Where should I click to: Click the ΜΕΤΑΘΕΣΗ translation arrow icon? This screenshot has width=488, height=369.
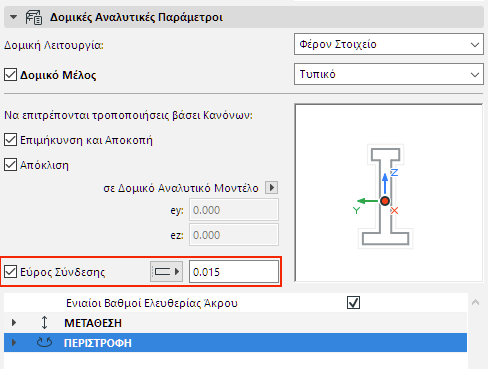point(44,323)
